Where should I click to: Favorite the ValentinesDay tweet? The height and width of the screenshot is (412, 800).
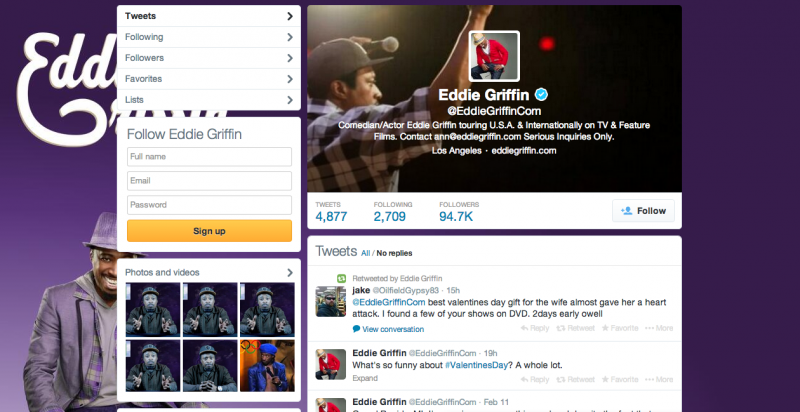(620, 379)
